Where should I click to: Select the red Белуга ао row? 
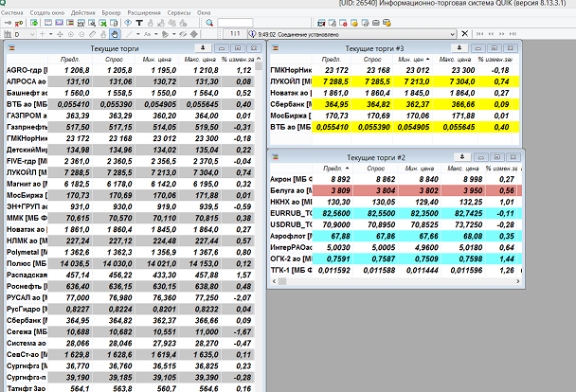396,190
